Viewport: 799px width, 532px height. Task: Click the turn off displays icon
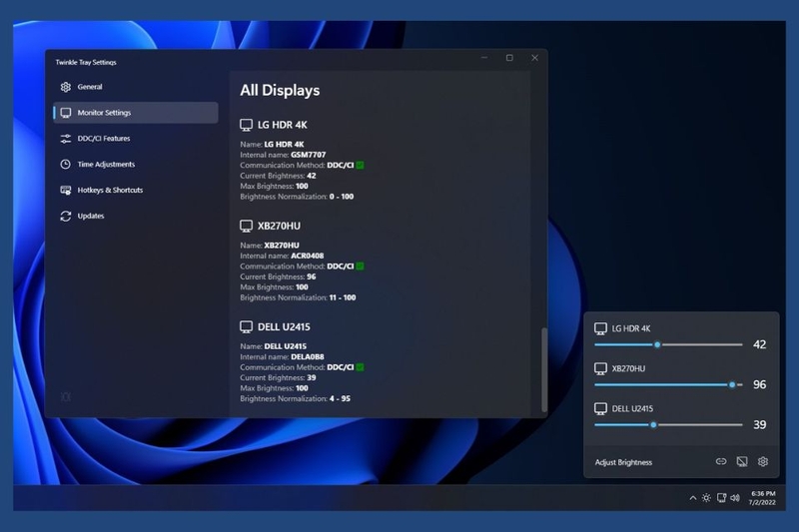coord(742,462)
